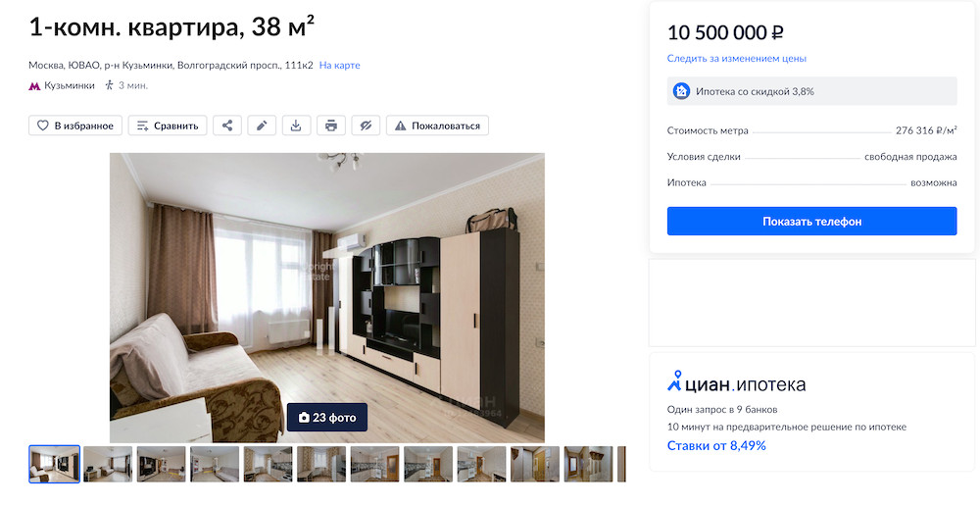
Task: Click the download icon button
Action: (296, 126)
